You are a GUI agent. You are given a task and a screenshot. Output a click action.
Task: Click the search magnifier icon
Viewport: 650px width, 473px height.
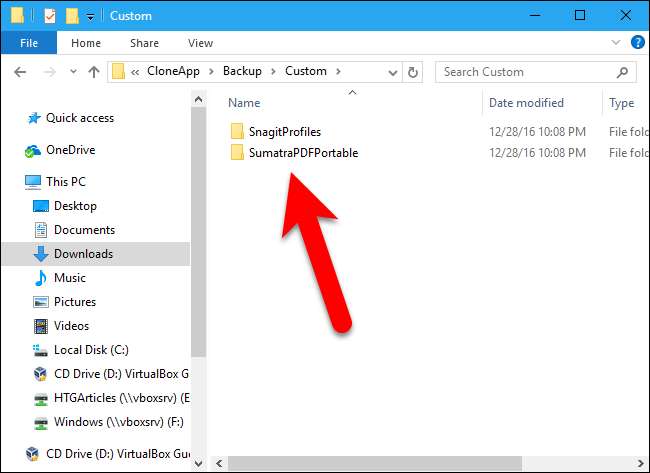pos(622,73)
